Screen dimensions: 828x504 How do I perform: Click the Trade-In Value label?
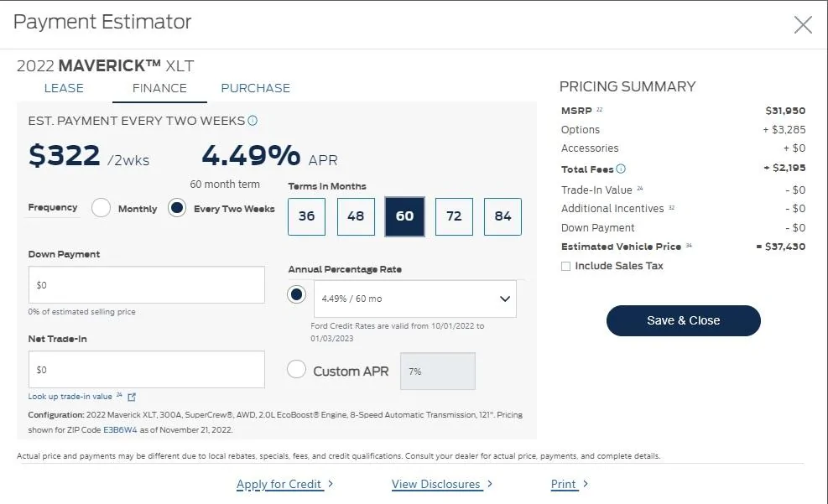[x=596, y=190]
